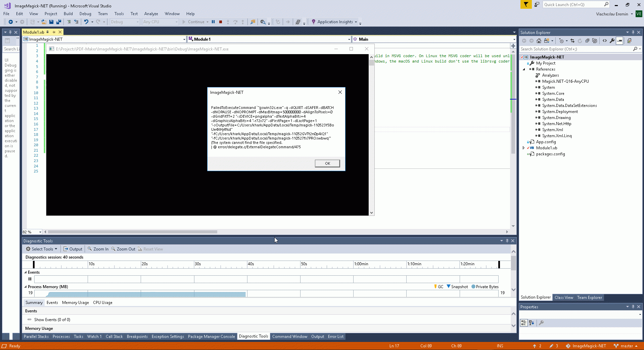Switch to the Team Explorer tab
The height and width of the screenshot is (350, 644).
point(590,298)
